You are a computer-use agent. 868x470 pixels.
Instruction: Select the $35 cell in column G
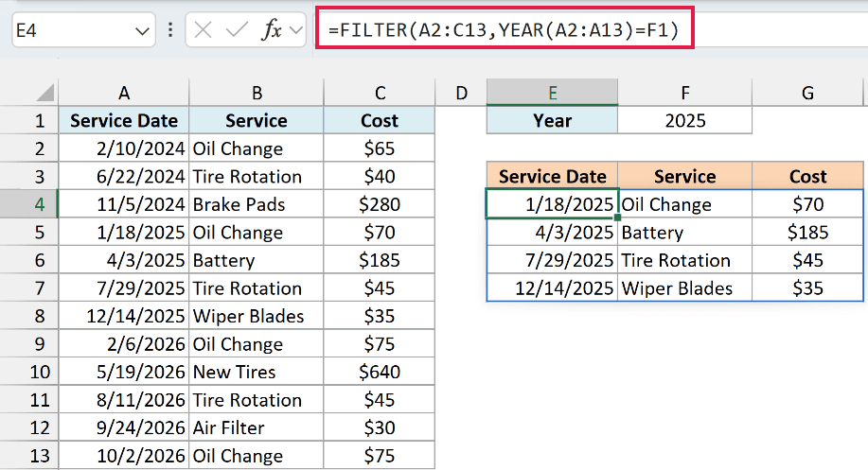click(807, 288)
